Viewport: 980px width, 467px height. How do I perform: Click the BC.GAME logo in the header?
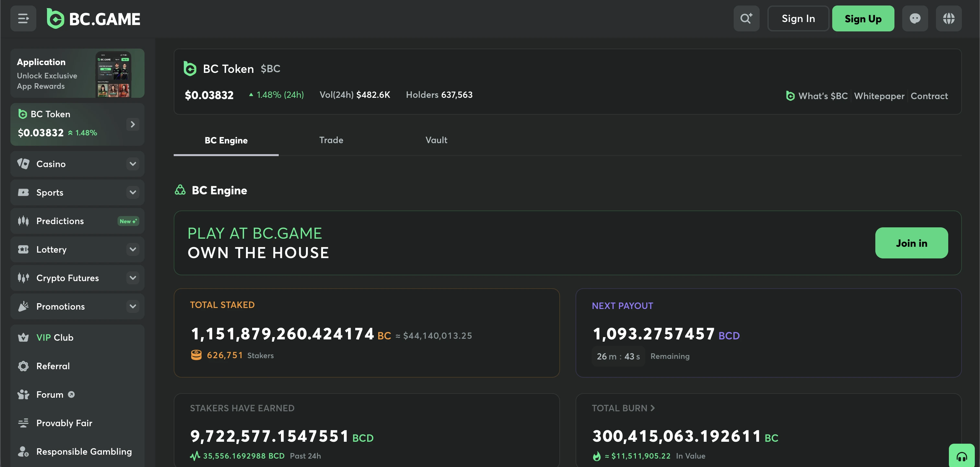point(93,19)
